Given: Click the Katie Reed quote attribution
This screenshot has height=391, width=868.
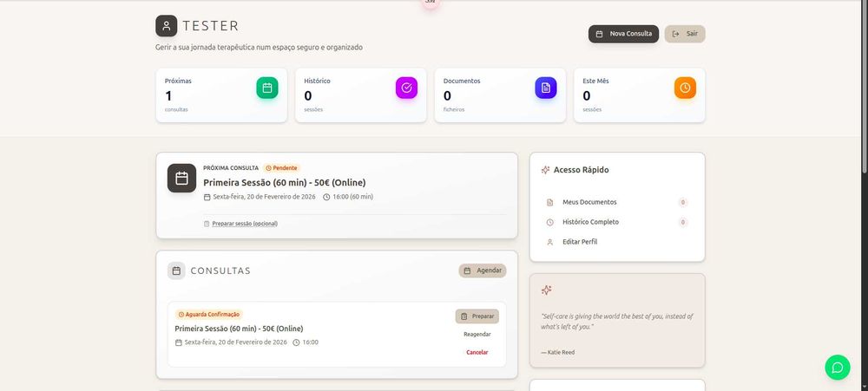Looking at the screenshot, I should pos(557,352).
